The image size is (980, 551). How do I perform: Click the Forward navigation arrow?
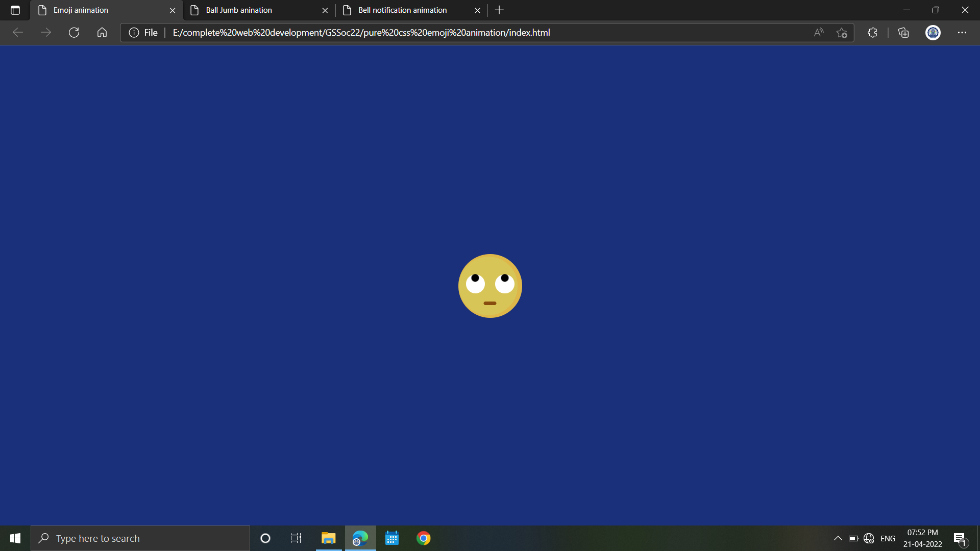tap(46, 32)
